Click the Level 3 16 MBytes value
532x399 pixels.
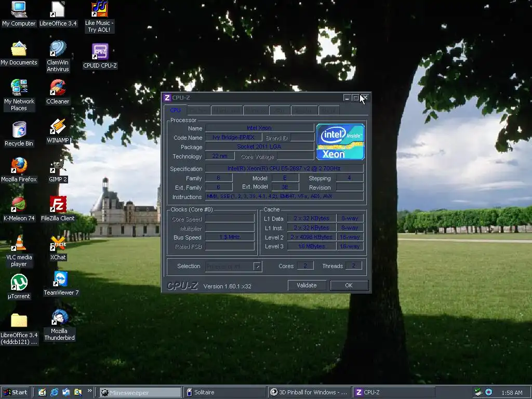coord(312,246)
